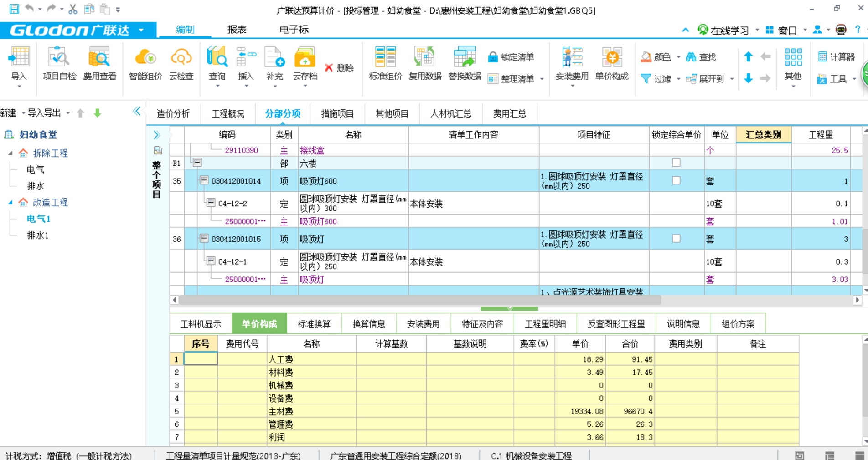Expand 过滤 filter dropdown arrow
This screenshot has width=868, height=460.
678,79
